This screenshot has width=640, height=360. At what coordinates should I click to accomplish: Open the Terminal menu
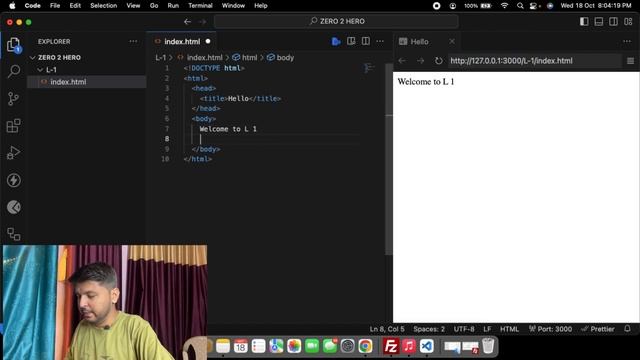[200, 6]
